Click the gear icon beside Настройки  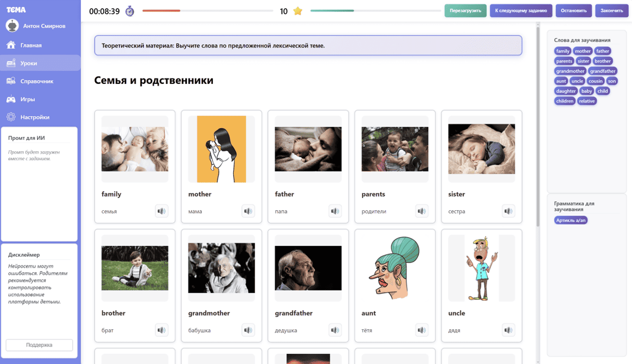point(11,117)
